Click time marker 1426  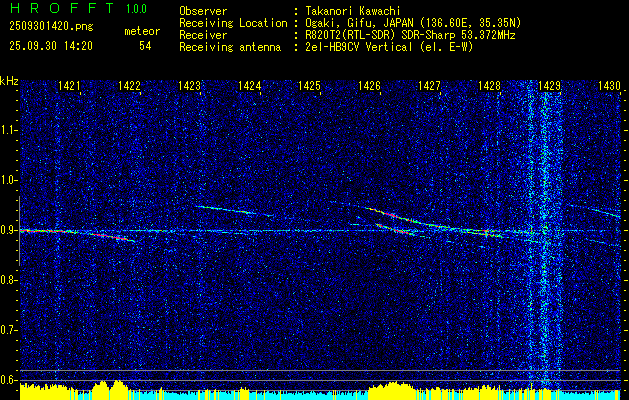pos(369,85)
